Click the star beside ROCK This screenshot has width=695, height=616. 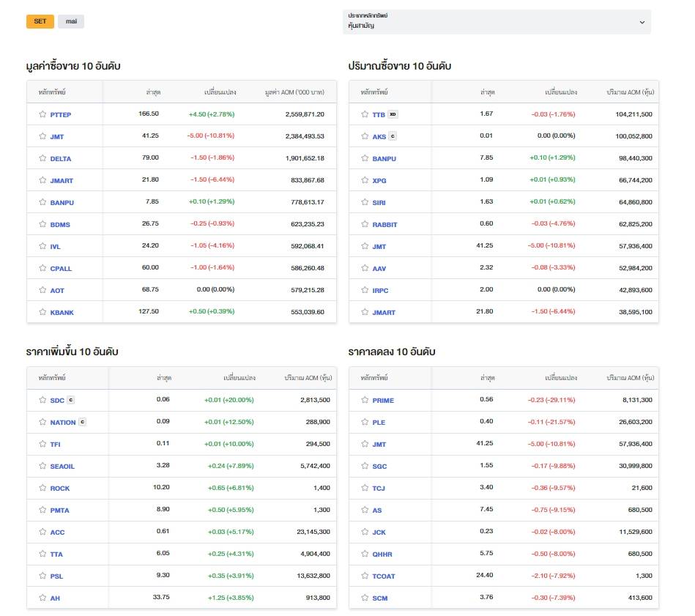42,488
